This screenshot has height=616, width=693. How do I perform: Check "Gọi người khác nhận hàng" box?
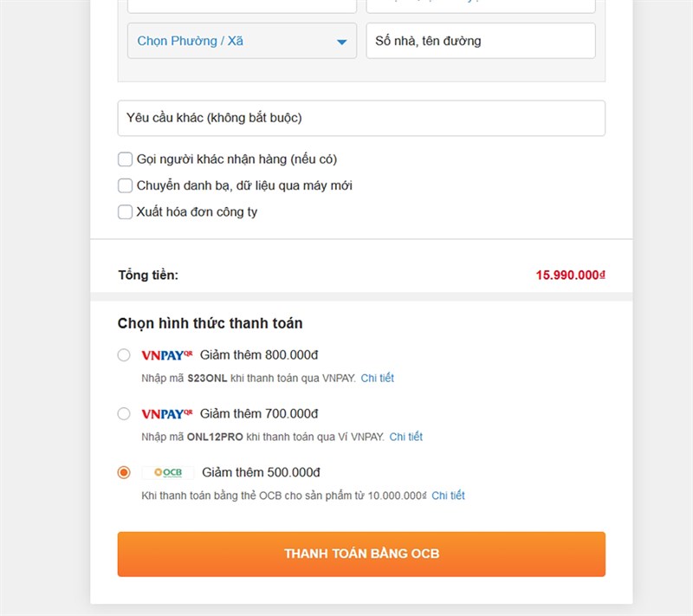[x=126, y=159]
